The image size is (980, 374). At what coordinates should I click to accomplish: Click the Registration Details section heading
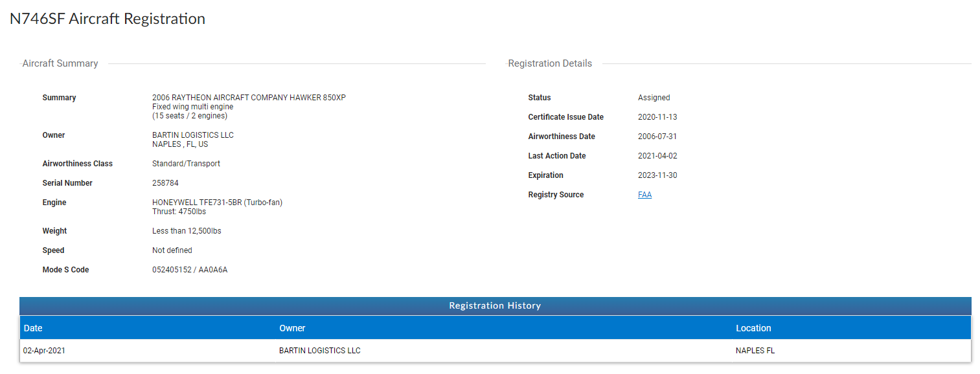pyautogui.click(x=550, y=63)
